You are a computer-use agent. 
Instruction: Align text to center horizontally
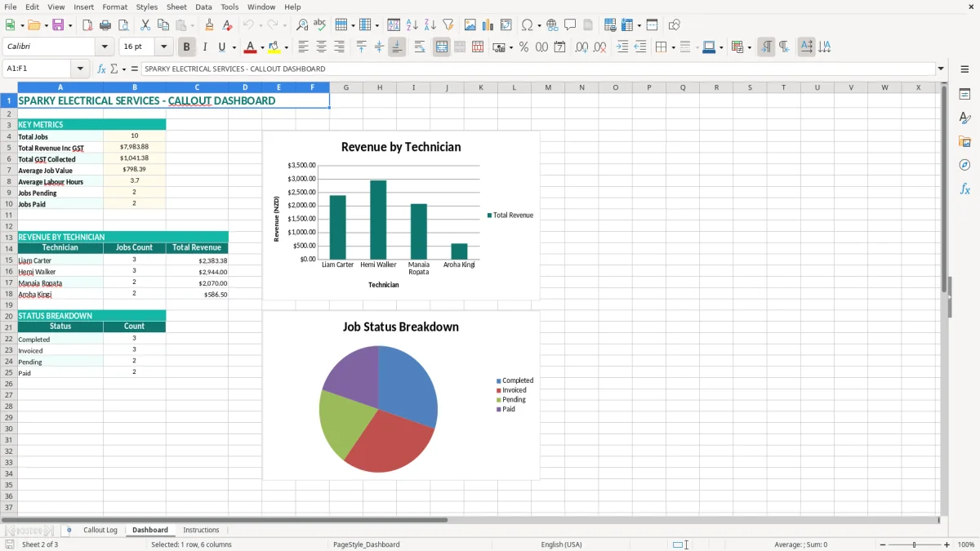pyautogui.click(x=321, y=47)
